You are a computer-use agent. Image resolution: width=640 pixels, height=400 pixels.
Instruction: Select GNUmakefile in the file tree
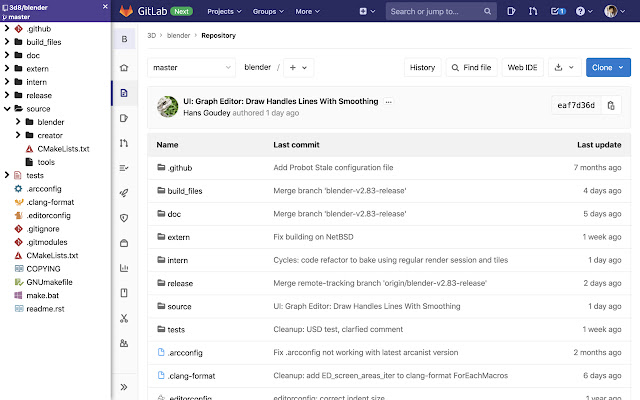coord(49,282)
